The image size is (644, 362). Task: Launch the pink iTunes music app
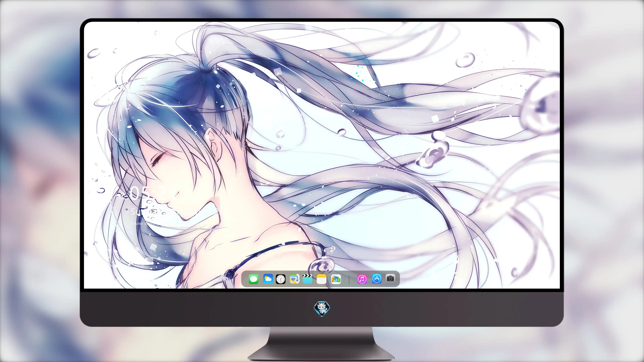point(362,279)
